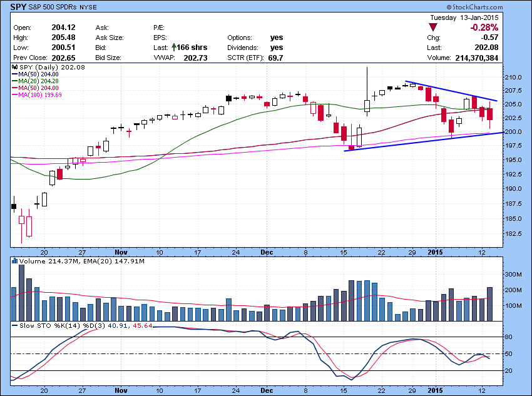Screen dimensions: 532x396
Task: Click the 50 level stochastic axis label
Action: coord(509,354)
